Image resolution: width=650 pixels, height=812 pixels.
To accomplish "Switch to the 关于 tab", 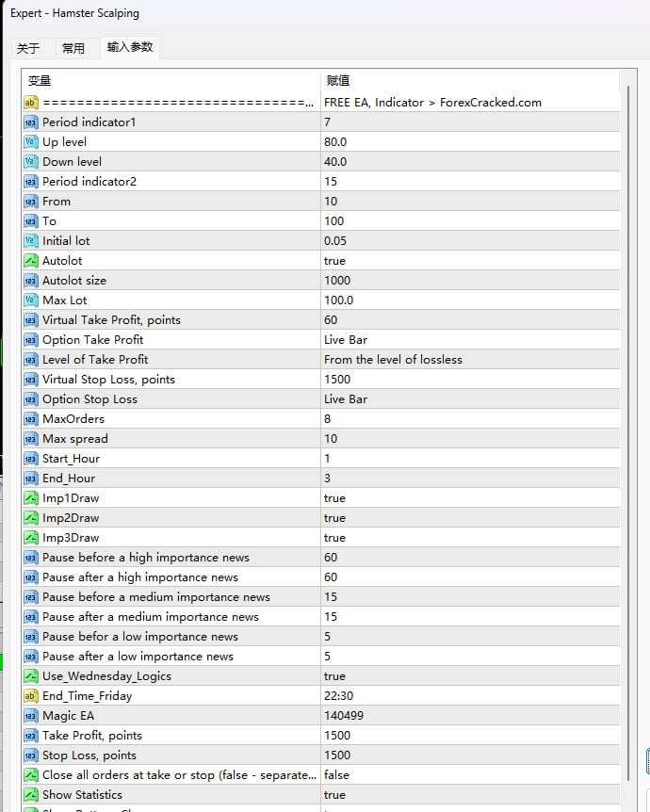I will [28, 48].
